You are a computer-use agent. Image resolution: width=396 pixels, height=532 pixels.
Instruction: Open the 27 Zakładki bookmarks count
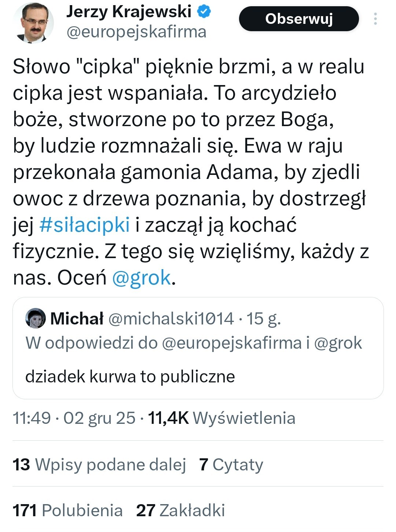tap(180, 510)
